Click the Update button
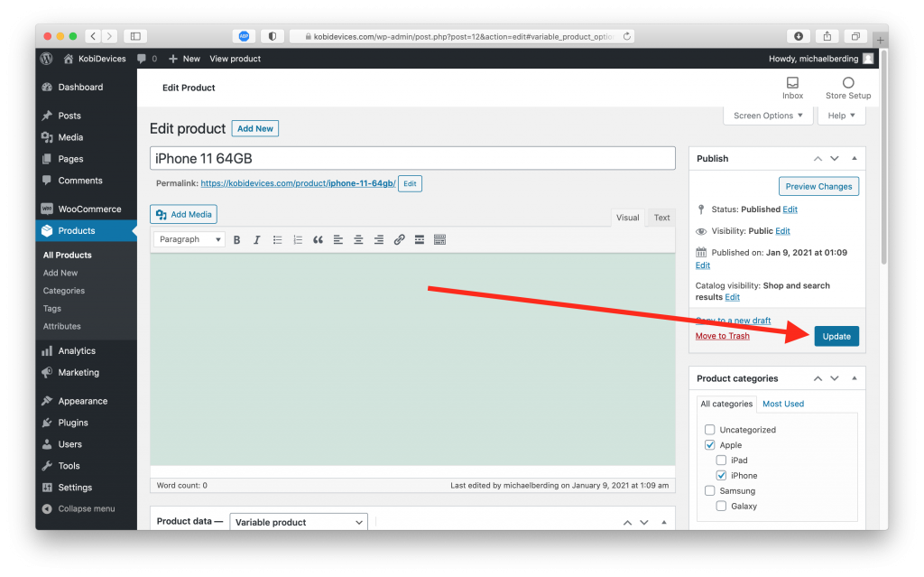Image resolution: width=924 pixels, height=577 pixels. [836, 336]
